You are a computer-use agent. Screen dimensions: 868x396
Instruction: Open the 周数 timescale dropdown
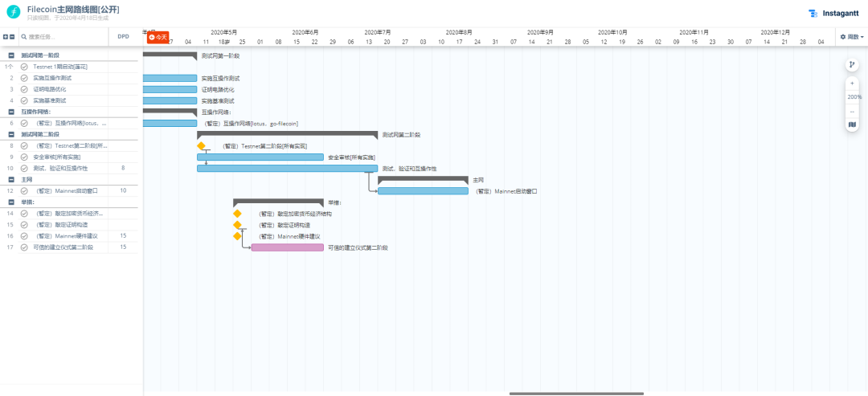pyautogui.click(x=852, y=37)
